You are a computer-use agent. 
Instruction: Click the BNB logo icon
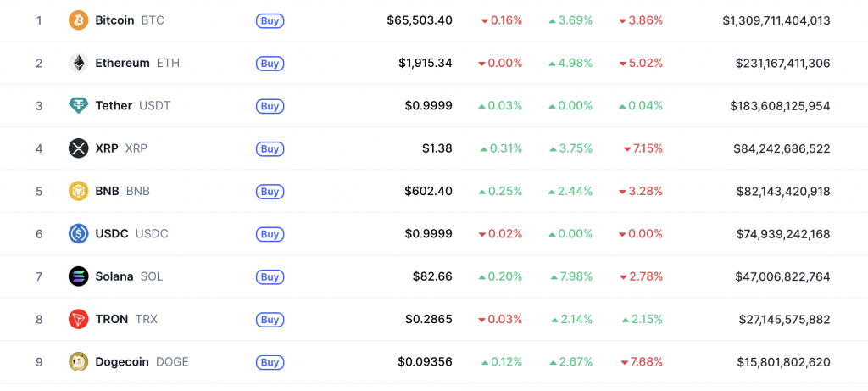(x=78, y=191)
